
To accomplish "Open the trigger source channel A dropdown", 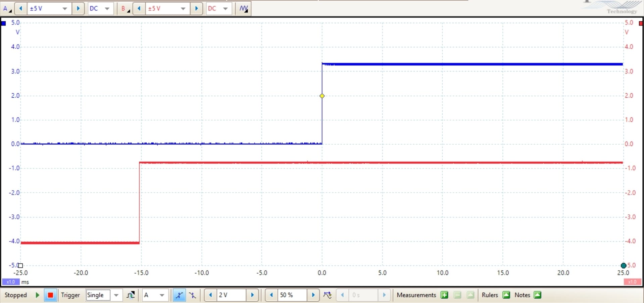I will (x=162, y=295).
